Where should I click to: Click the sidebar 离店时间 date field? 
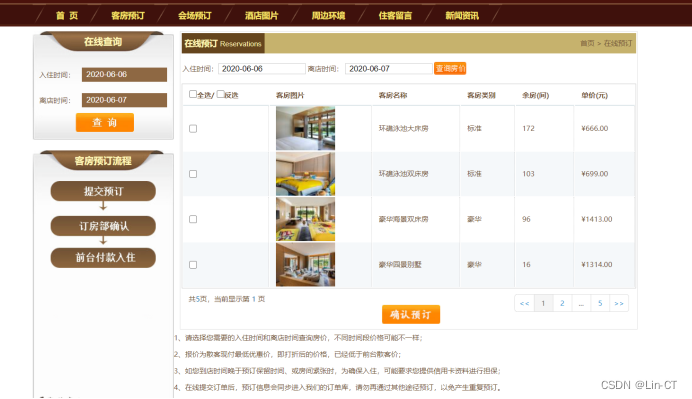(124, 100)
